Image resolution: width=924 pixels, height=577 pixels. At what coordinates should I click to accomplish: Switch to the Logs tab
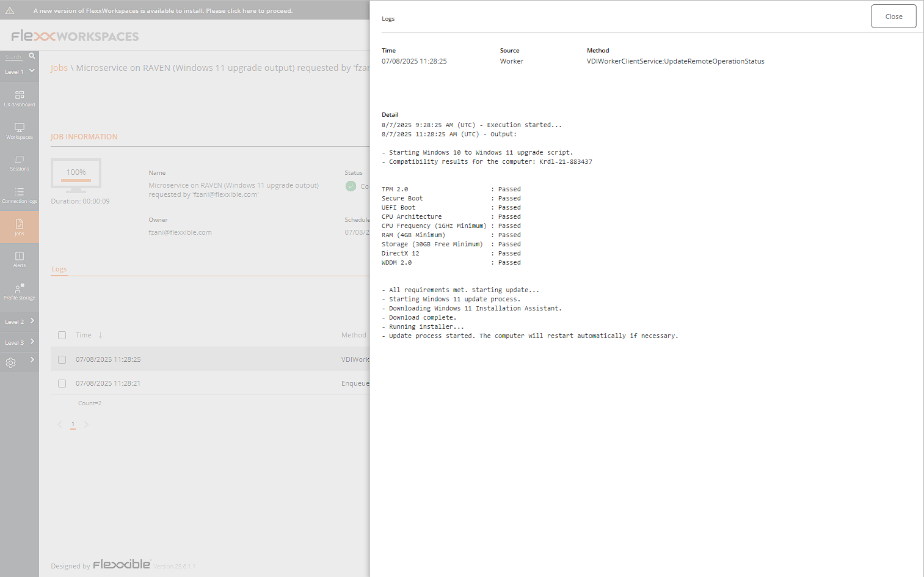point(59,269)
